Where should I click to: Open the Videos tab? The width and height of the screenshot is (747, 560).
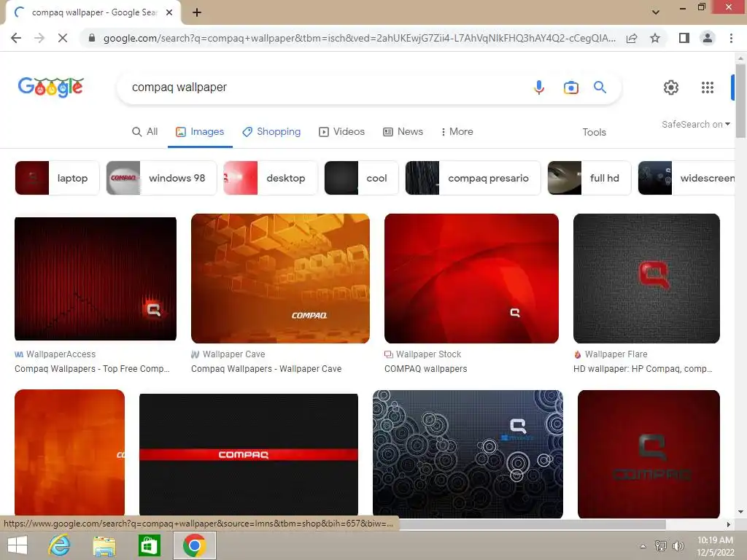pyautogui.click(x=341, y=132)
